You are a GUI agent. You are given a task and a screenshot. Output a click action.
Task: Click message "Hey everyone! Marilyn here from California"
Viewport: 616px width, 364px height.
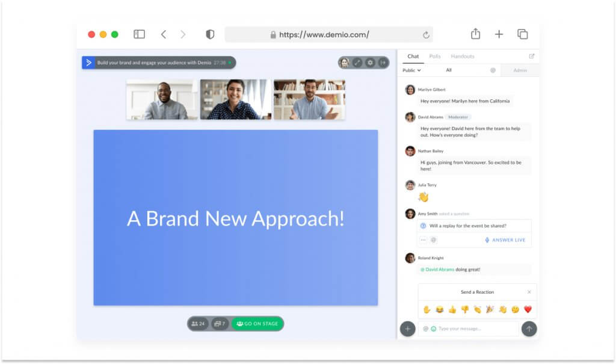(x=465, y=101)
